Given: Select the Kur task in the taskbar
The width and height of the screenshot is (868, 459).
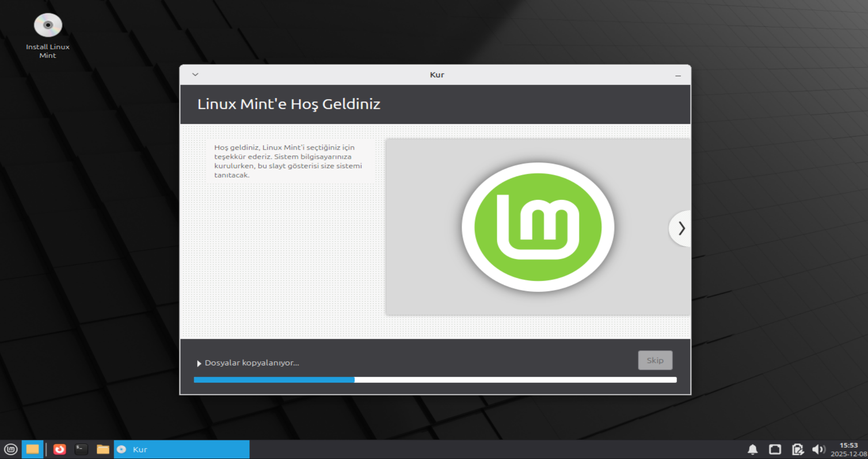Looking at the screenshot, I should 182,450.
